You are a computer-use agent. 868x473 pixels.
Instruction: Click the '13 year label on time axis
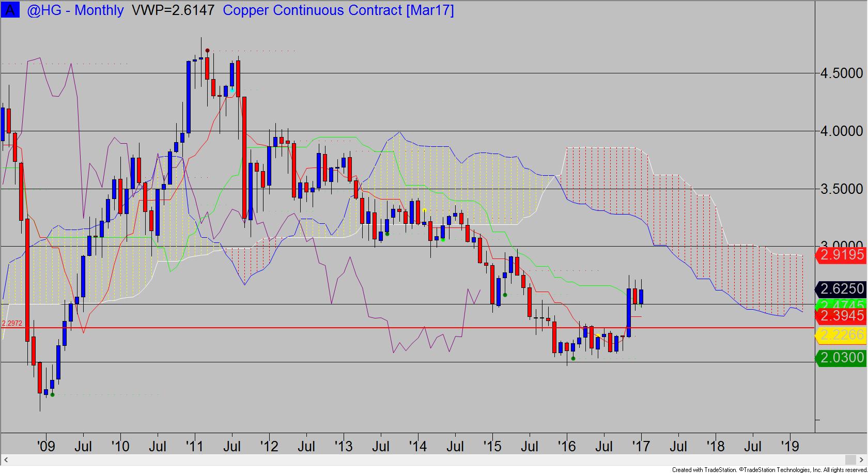click(343, 446)
